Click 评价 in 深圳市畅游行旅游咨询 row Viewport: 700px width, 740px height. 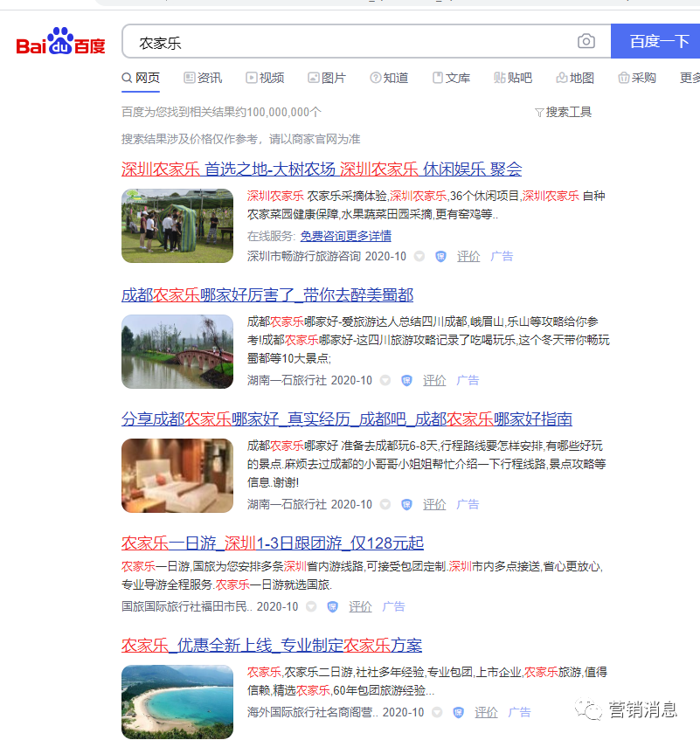468,256
